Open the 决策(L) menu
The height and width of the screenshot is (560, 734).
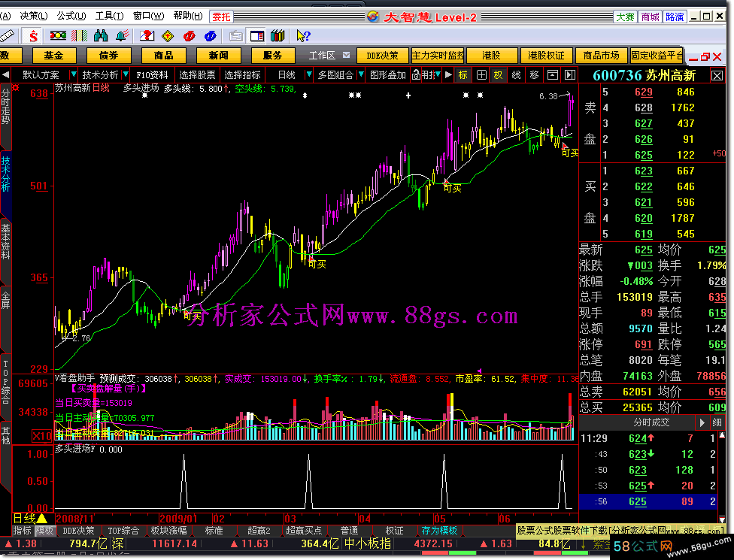(x=34, y=16)
